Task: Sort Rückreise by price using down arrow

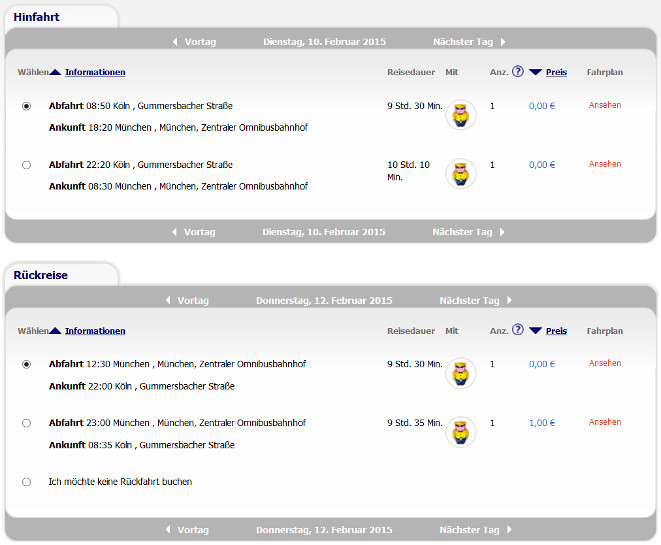Action: click(x=535, y=330)
